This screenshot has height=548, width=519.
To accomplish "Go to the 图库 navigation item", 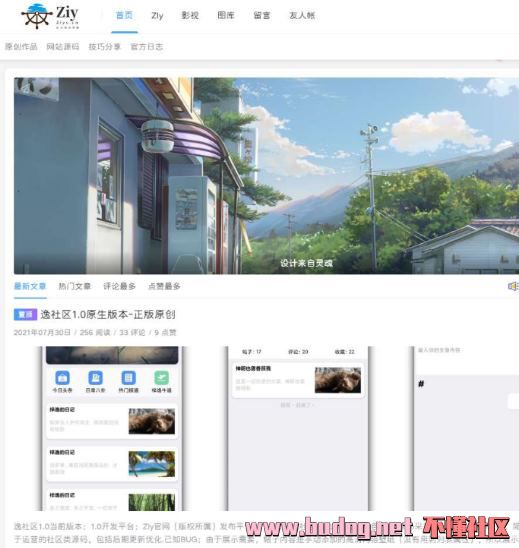I will pos(226,15).
